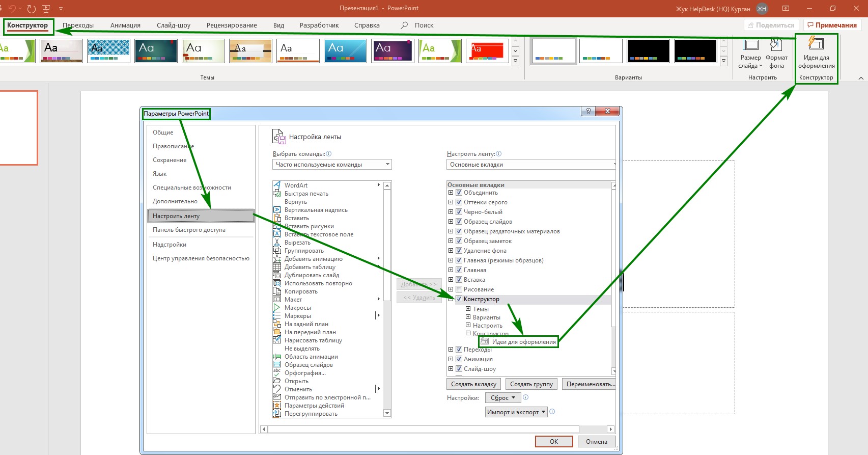Choose the red theme thumbnail
The width and height of the screenshot is (868, 455).
pos(487,51)
